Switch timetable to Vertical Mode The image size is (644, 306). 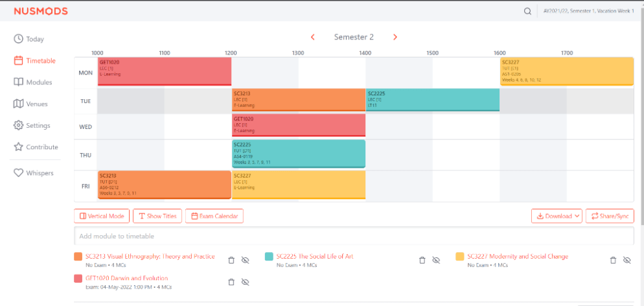pyautogui.click(x=102, y=216)
